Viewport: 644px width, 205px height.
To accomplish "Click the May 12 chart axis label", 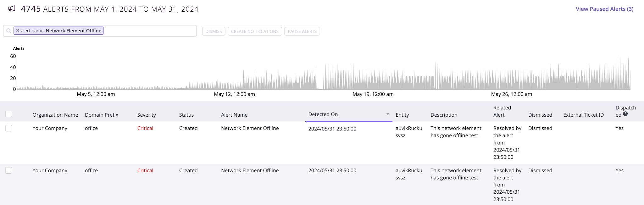I will point(234,94).
